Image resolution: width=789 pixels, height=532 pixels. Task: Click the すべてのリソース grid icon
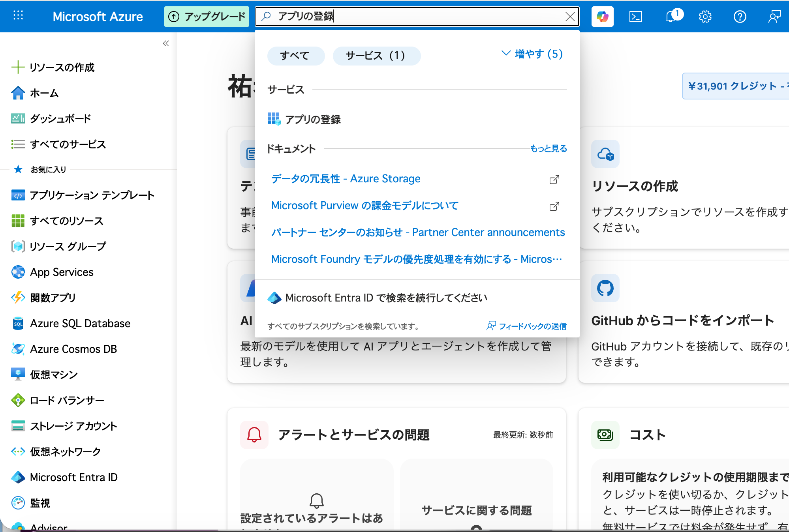[x=18, y=221]
